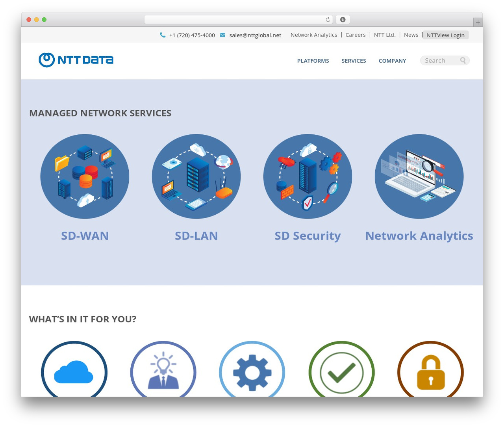Select the blue gear circle icon

[252, 369]
